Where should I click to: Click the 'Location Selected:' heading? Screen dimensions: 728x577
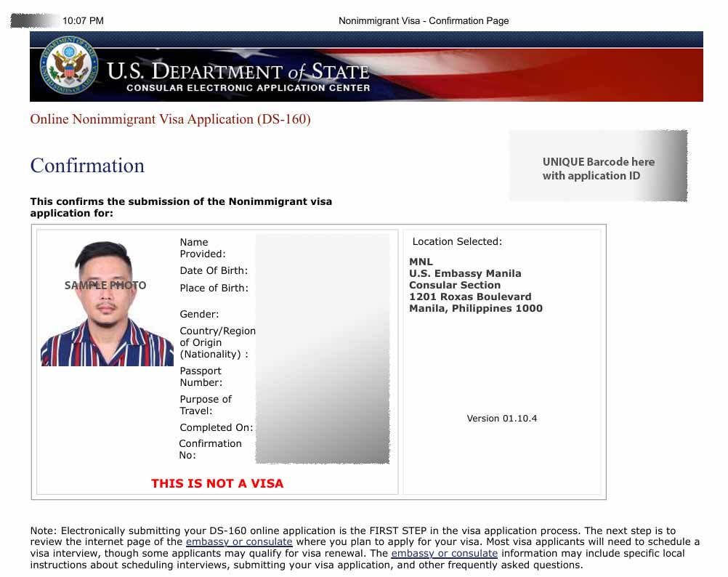click(x=457, y=242)
